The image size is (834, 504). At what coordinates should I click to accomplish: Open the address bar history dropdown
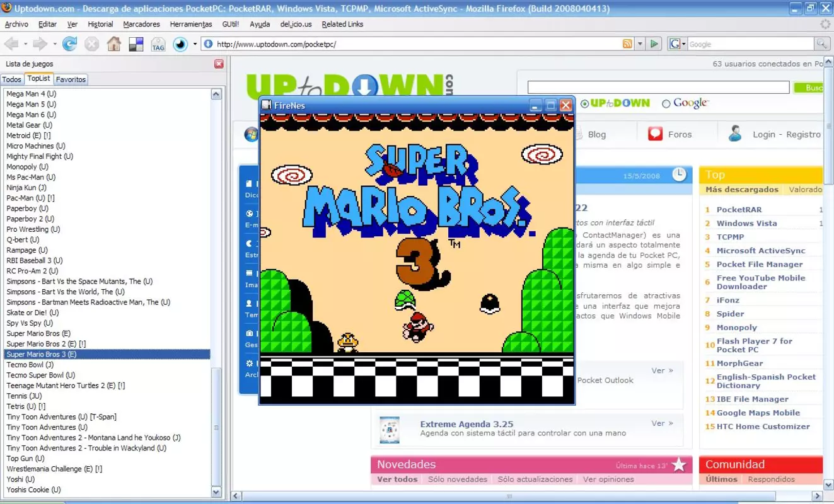[640, 44]
